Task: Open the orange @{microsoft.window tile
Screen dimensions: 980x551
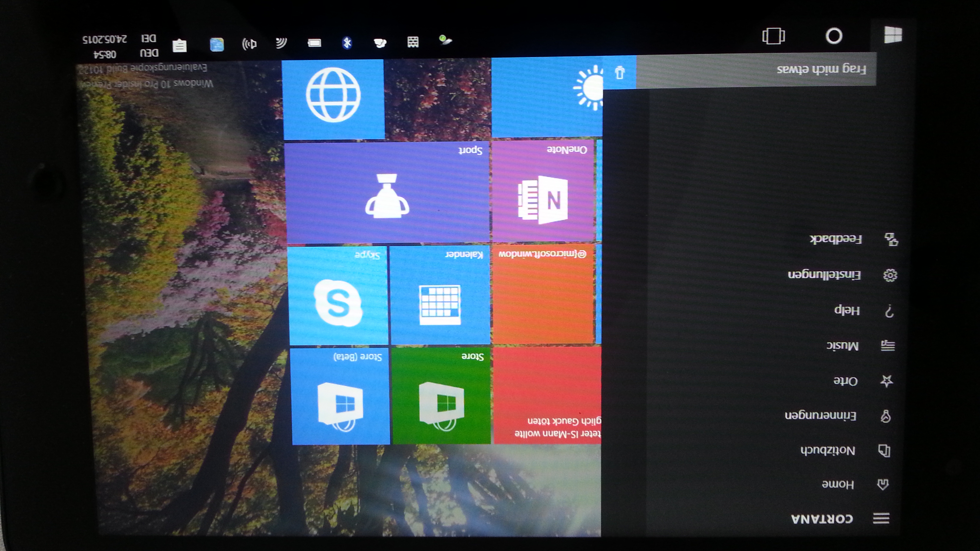Action: [x=543, y=294]
